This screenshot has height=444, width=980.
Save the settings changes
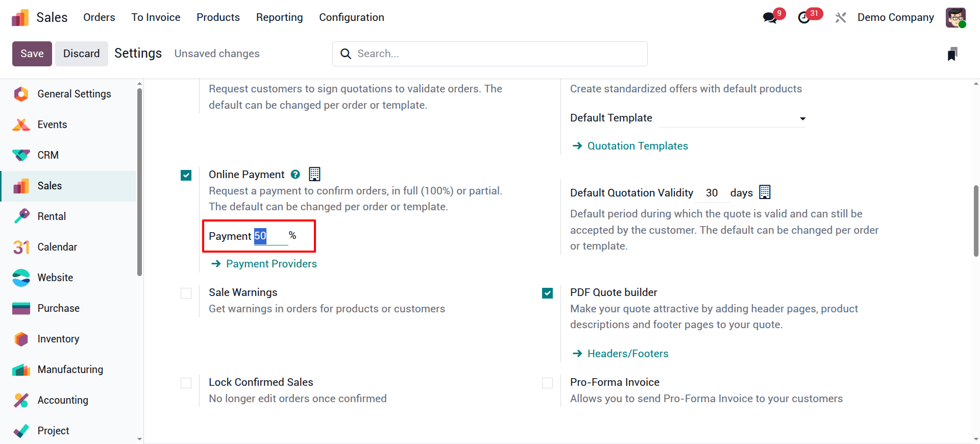pos(32,54)
